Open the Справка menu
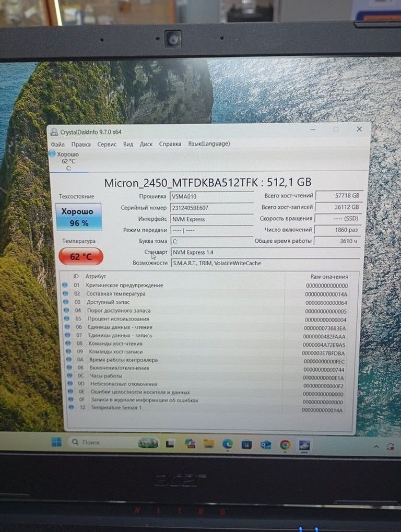 [x=170, y=144]
